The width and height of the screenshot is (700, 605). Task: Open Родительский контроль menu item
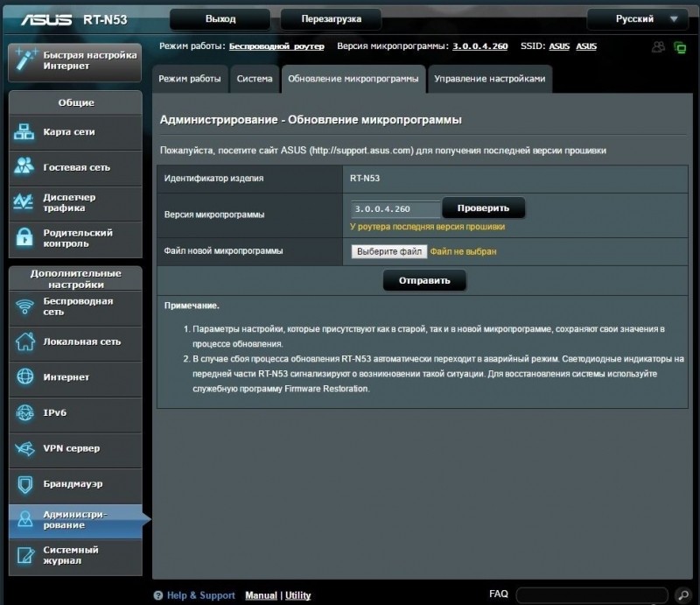coord(75,239)
